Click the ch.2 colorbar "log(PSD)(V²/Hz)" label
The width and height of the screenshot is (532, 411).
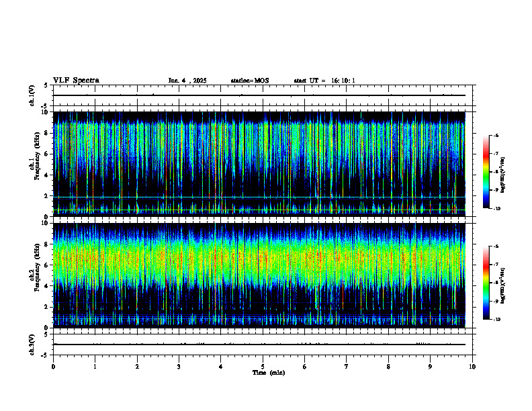pos(502,285)
